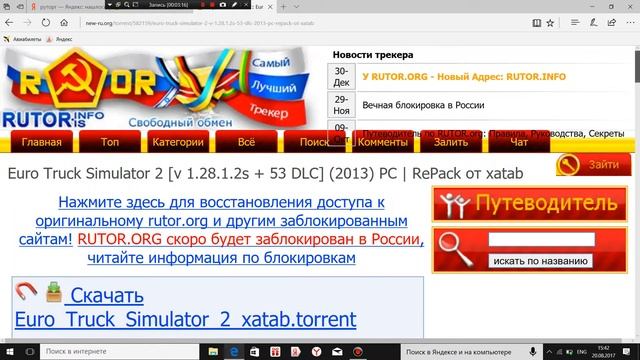
Task: Open the Путеводитель guide banner
Action: pos(530,204)
